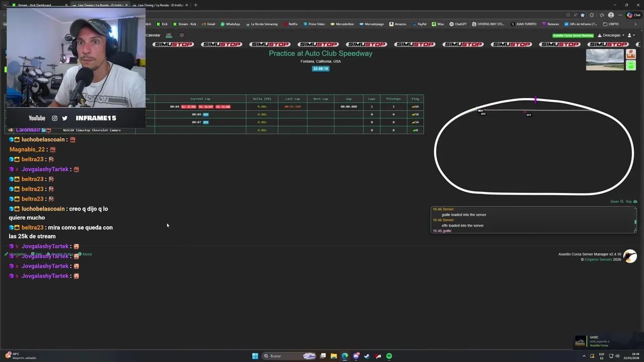
Task: Open the Calendar menu item
Action: [x=152, y=35]
